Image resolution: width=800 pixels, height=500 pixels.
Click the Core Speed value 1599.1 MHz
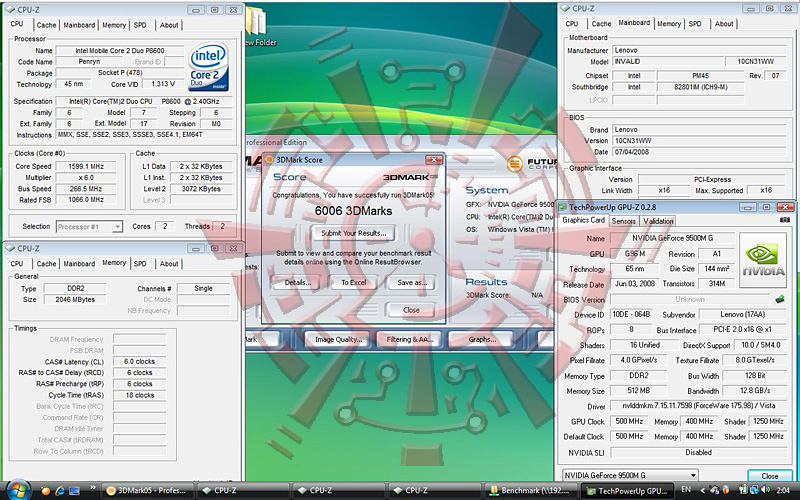pyautogui.click(x=86, y=166)
